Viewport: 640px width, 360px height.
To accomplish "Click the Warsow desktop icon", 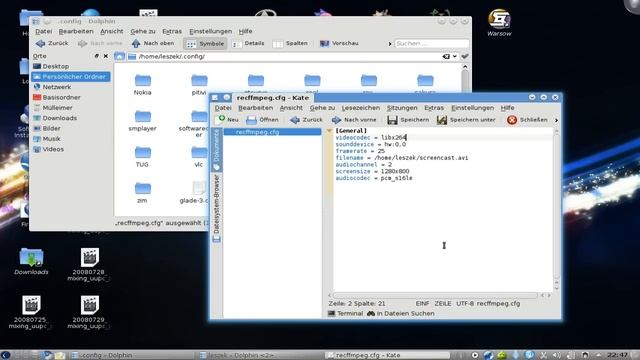I will 499,23.
